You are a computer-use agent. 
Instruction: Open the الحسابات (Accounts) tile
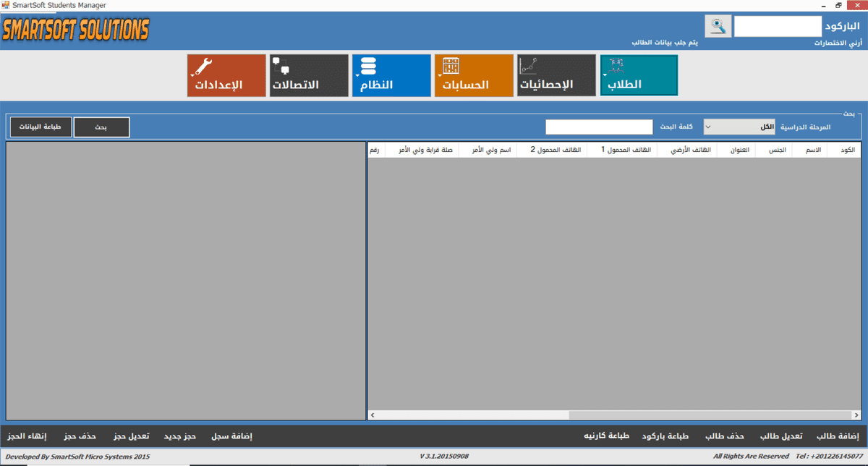point(474,75)
